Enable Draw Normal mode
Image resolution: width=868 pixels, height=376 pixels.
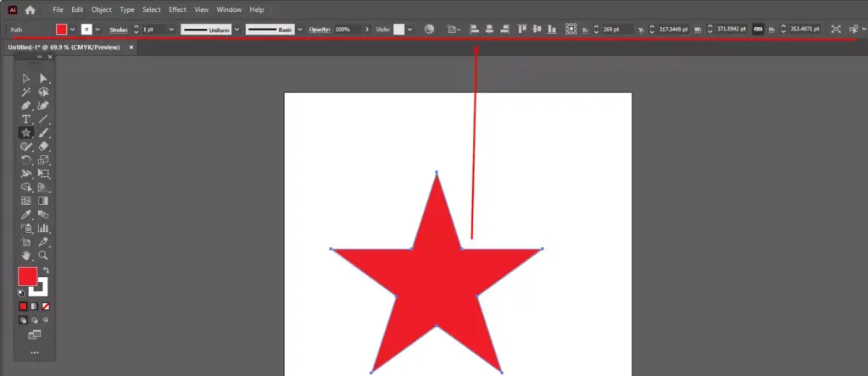pos(23,320)
